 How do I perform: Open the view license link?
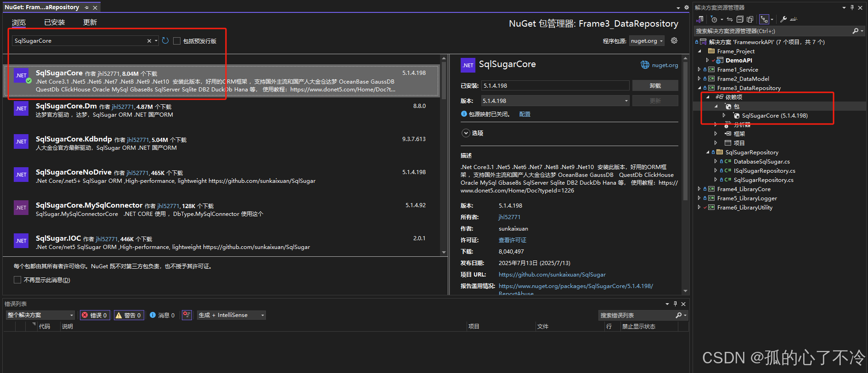click(x=513, y=240)
